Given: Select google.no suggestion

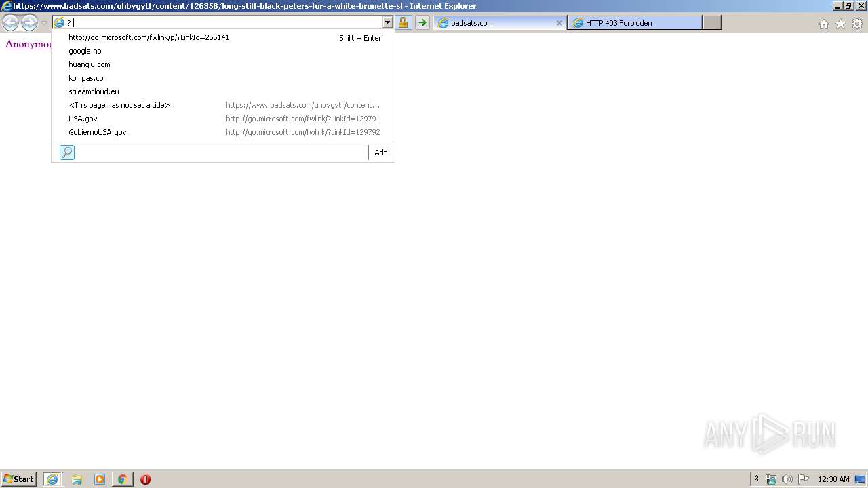Looking at the screenshot, I should coord(223,51).
